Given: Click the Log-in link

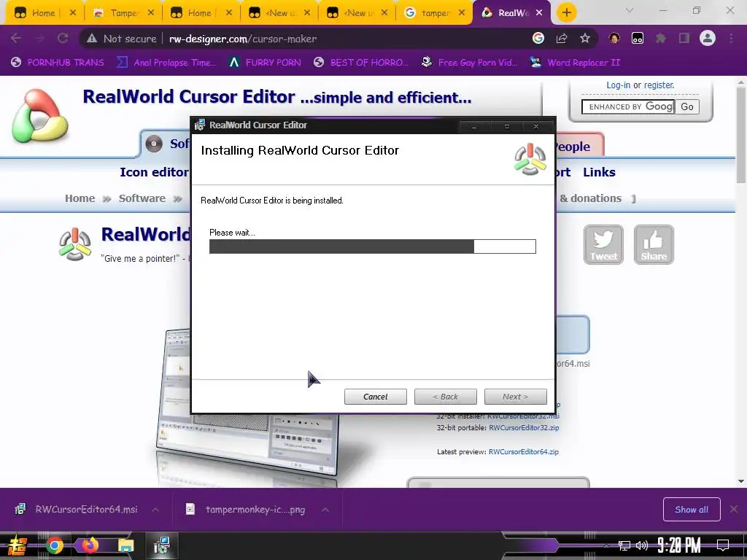Looking at the screenshot, I should coord(618,85).
